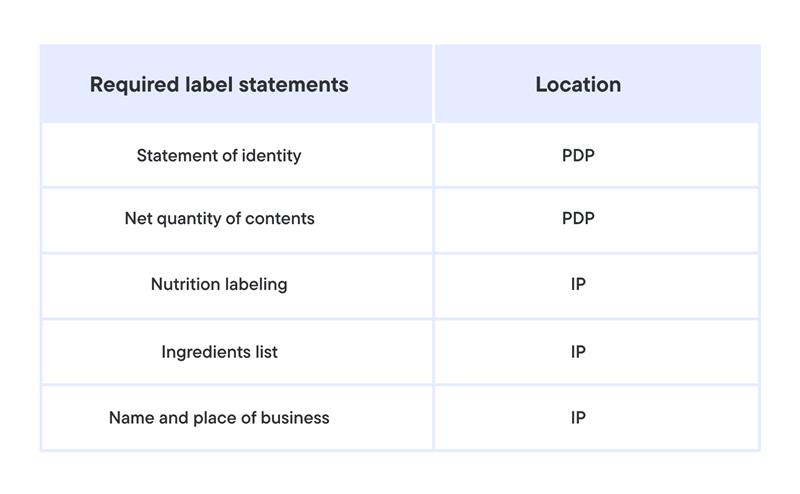The width and height of the screenshot is (800, 494).
Task: Click the "Required label statements" column header
Action: click(x=219, y=85)
